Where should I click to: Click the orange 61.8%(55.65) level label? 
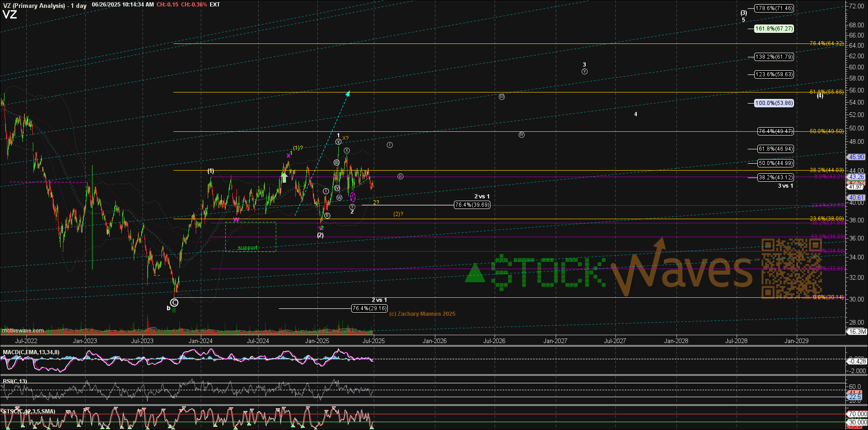point(826,92)
